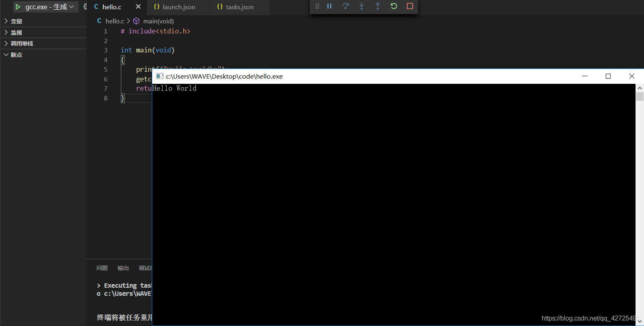The image size is (644, 326).
Task: Grab the debug toolbar drag handle
Action: click(x=317, y=6)
